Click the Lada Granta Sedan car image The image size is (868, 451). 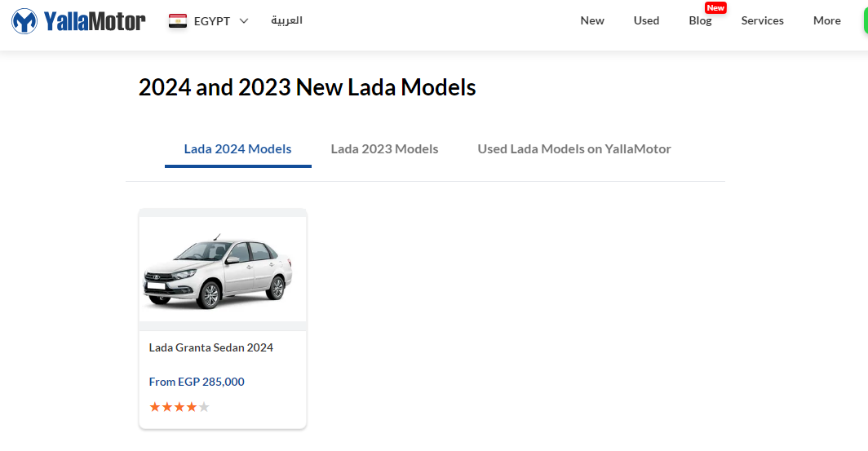click(223, 269)
